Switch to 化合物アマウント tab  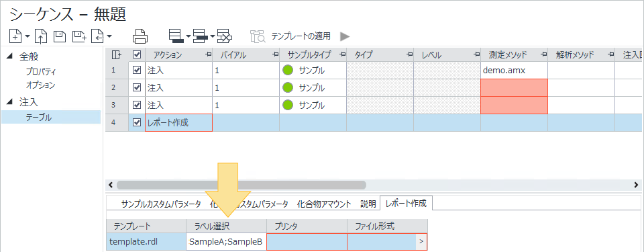324,204
